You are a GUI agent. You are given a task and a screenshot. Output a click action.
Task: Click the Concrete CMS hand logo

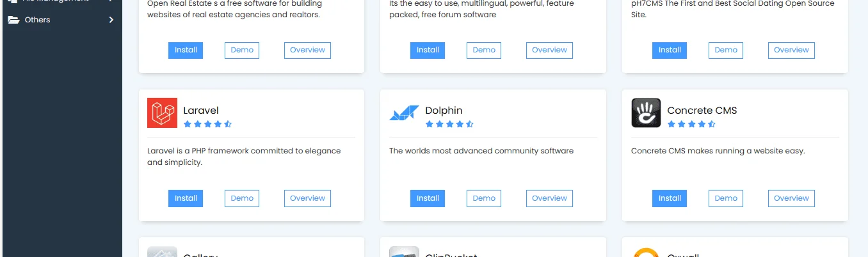click(x=646, y=113)
